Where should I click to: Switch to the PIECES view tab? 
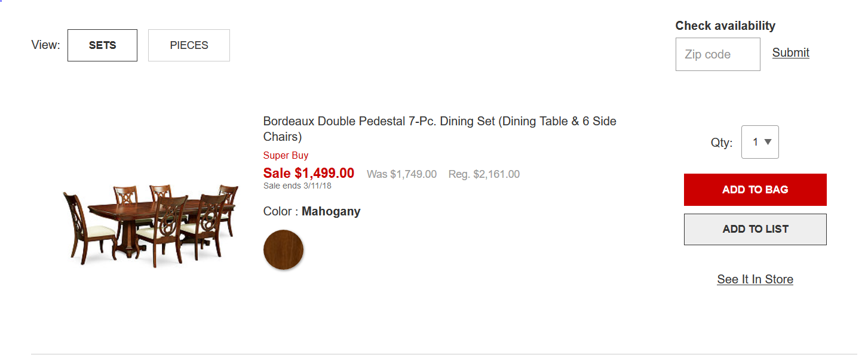coord(189,45)
